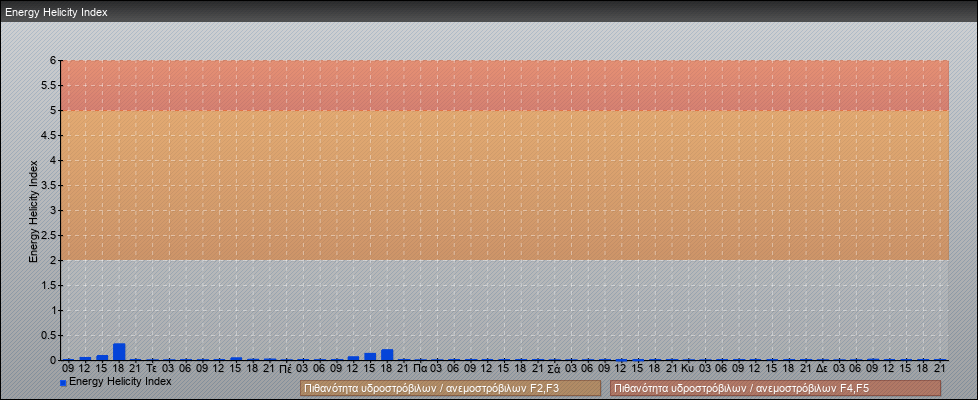The image size is (978, 400).
Task: Click the vertical Energy Helicity Index axis title
Action: point(34,211)
